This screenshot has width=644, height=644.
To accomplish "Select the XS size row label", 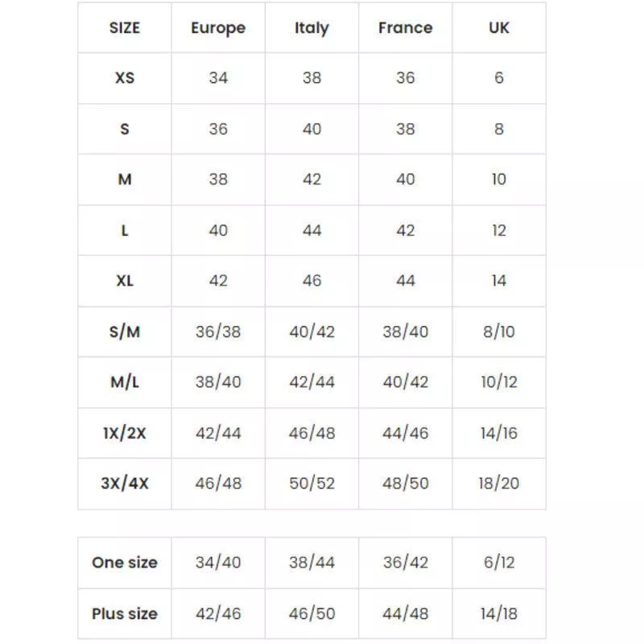I will tap(125, 78).
